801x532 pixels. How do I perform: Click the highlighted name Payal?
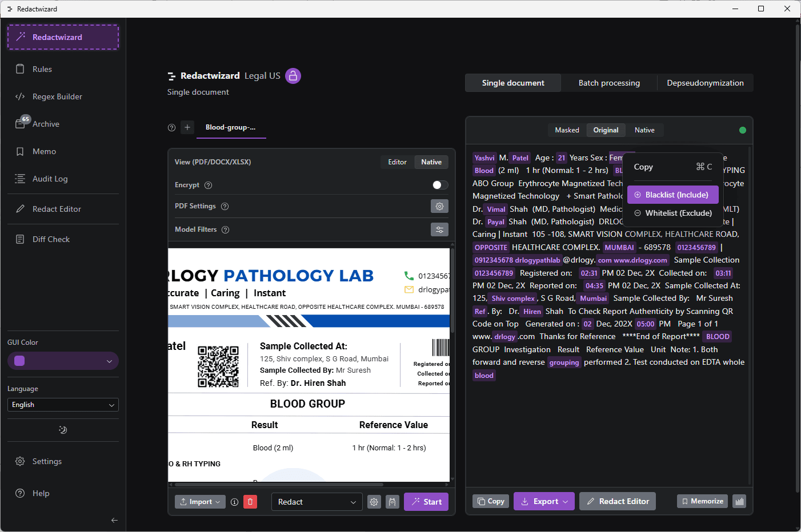click(x=496, y=222)
